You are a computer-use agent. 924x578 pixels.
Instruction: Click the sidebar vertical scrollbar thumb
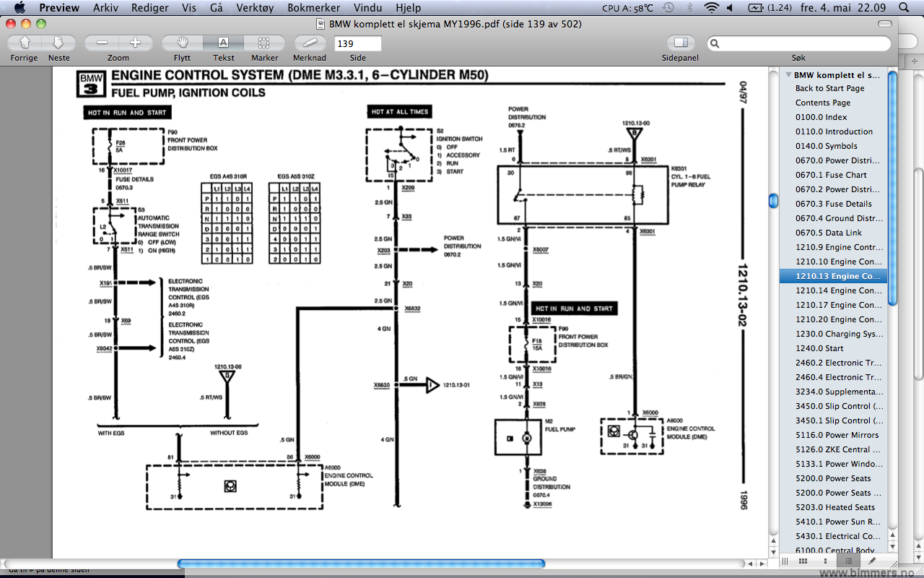click(x=893, y=188)
